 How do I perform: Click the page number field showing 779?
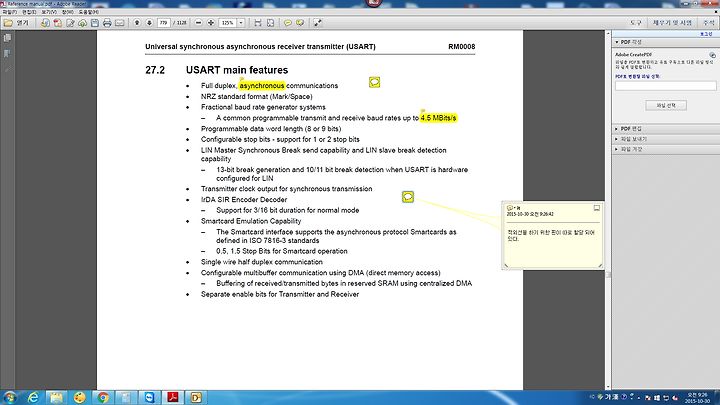click(x=163, y=22)
